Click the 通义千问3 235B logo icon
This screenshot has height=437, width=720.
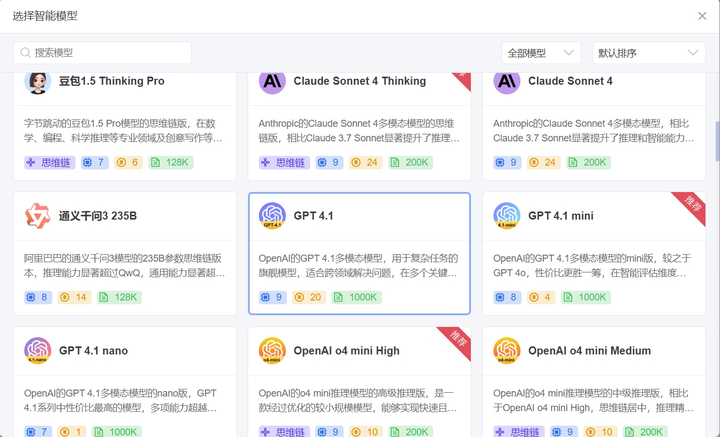point(38,216)
